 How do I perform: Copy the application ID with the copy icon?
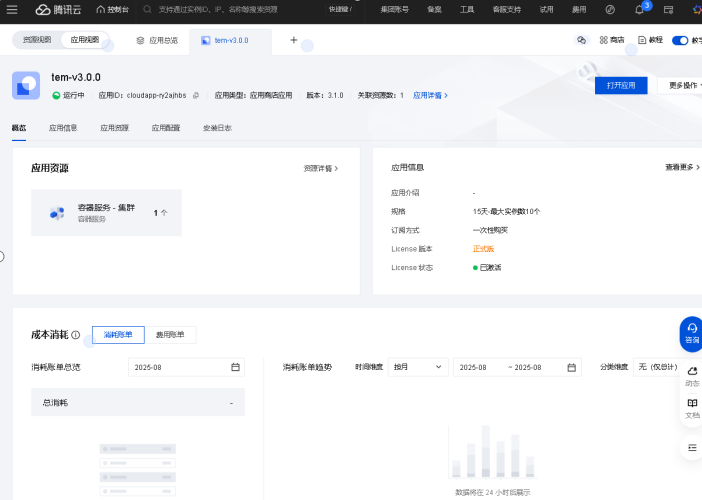click(196, 95)
